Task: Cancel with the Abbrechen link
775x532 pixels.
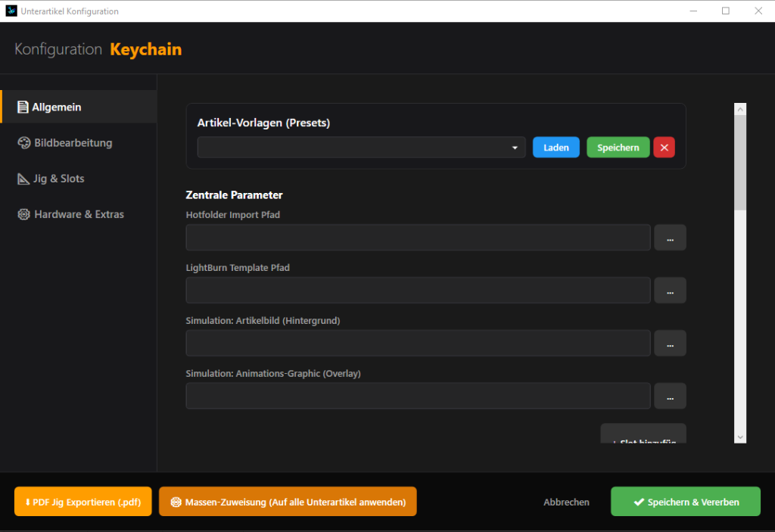Action: tap(566, 502)
